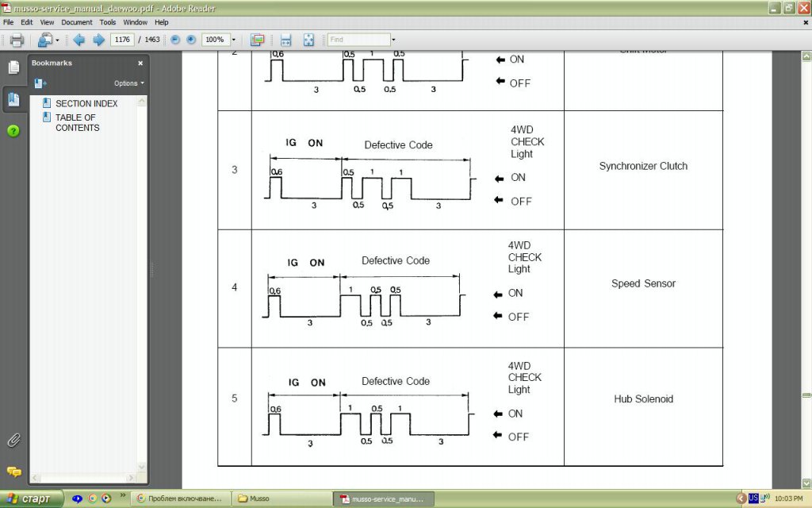Click the page number input field
Screen dimensions: 812x508
[122, 40]
